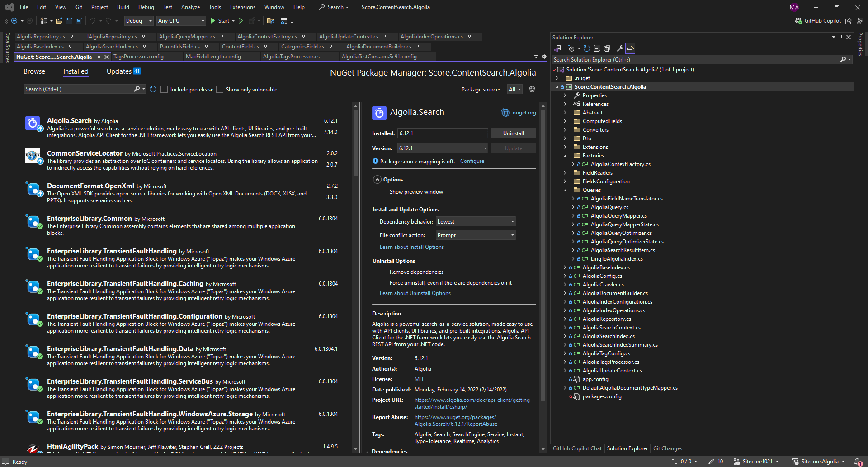Click the Open File folder icon
Screen dimensions: 868x467
(x=59, y=21)
